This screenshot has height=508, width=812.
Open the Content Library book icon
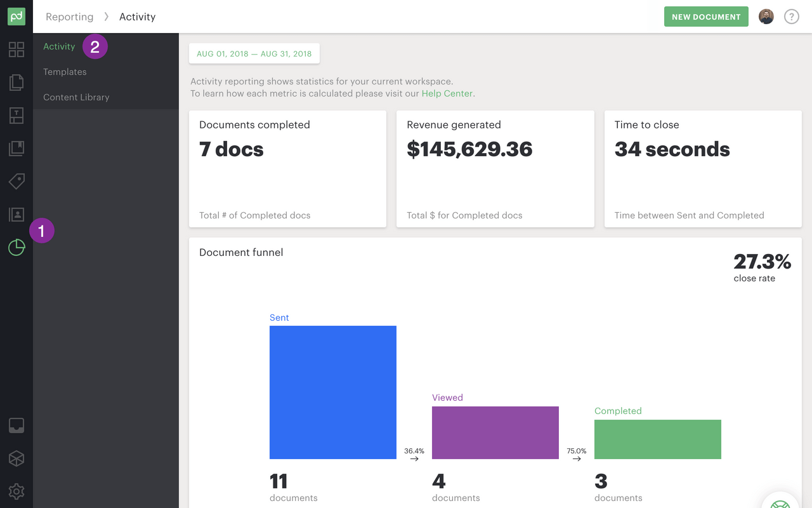tap(16, 149)
